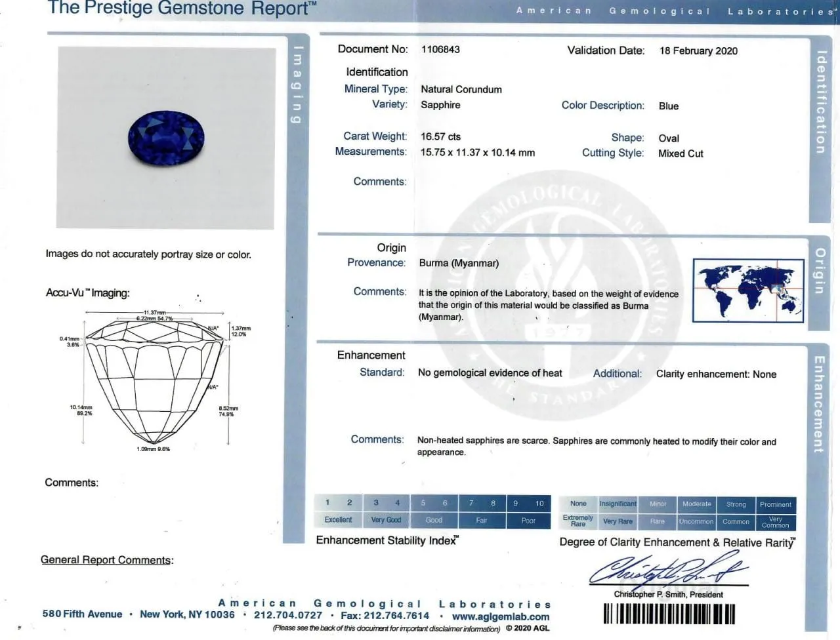
Task: Click the '8.52mm 74.9%' diagram label
Action: tap(228, 411)
